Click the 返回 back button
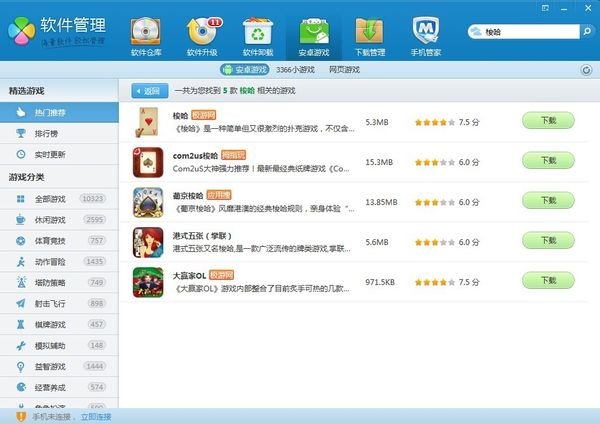The height and width of the screenshot is (424, 600). coord(147,90)
